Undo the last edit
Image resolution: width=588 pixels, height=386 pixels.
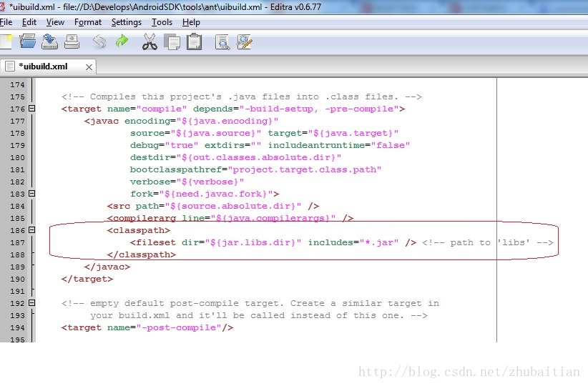point(99,41)
